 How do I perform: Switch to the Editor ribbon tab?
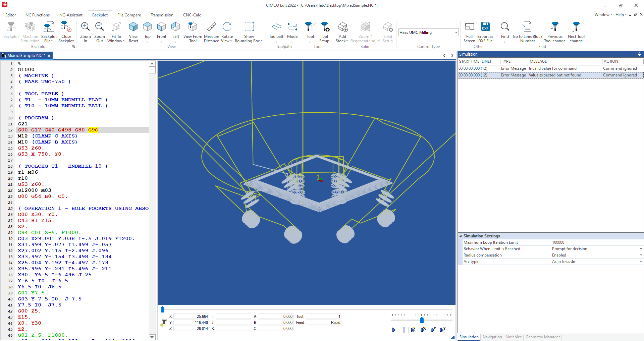point(10,15)
